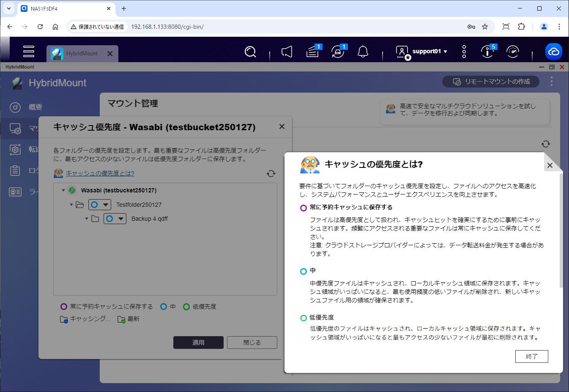This screenshot has height=392, width=569.
Task: Open Chrome extensions puzzle icon
Action: [522, 27]
